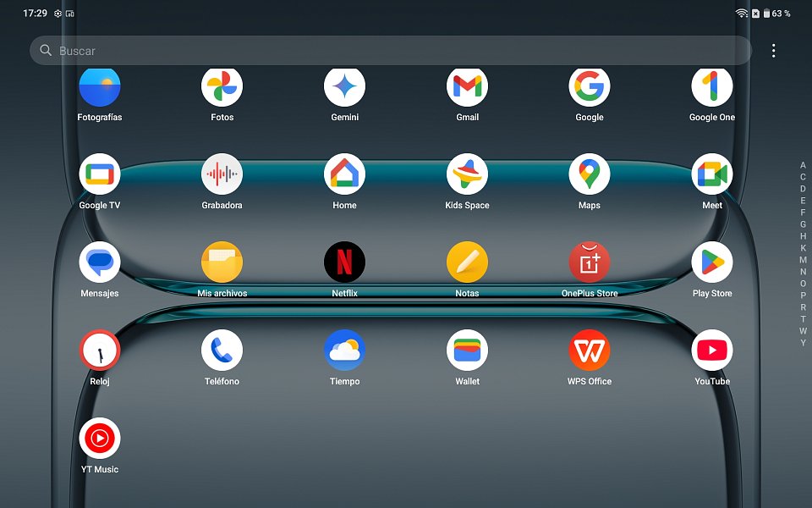Open the Grabadora recorder app

[x=222, y=174]
